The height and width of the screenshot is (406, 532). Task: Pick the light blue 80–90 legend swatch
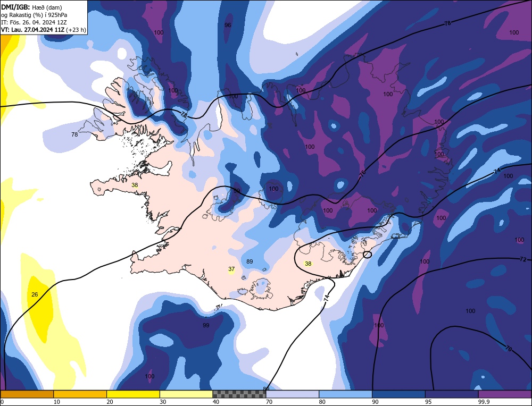tap(345, 394)
